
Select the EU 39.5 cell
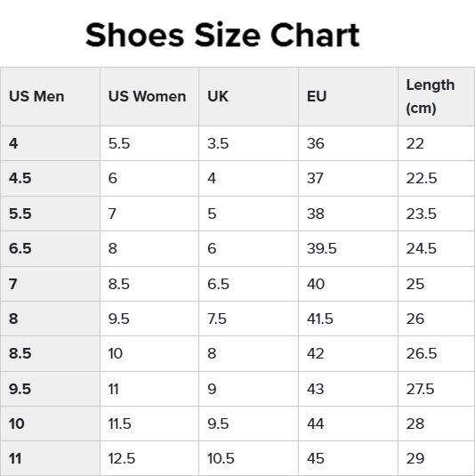pyautogui.click(x=348, y=248)
